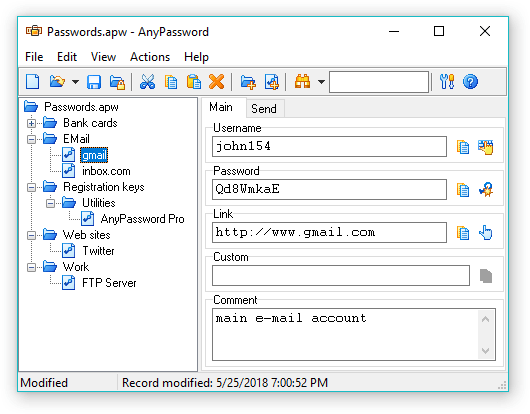The height and width of the screenshot is (414, 530).
Task: Collapse the EMail folder node
Action: 31,139
